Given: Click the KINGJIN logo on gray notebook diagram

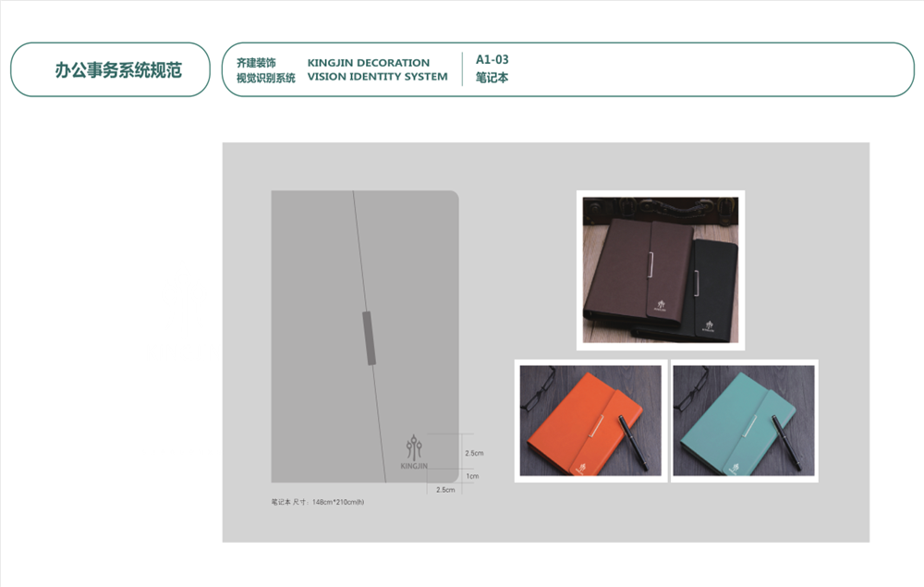Looking at the screenshot, I should tap(414, 452).
